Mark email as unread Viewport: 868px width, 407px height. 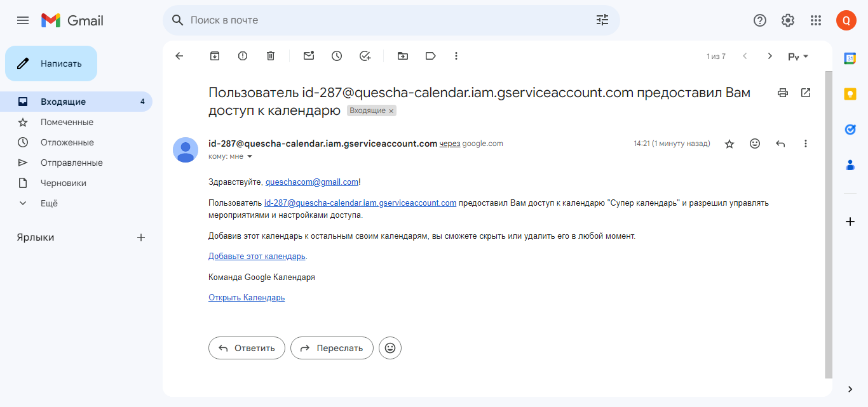[x=309, y=56]
